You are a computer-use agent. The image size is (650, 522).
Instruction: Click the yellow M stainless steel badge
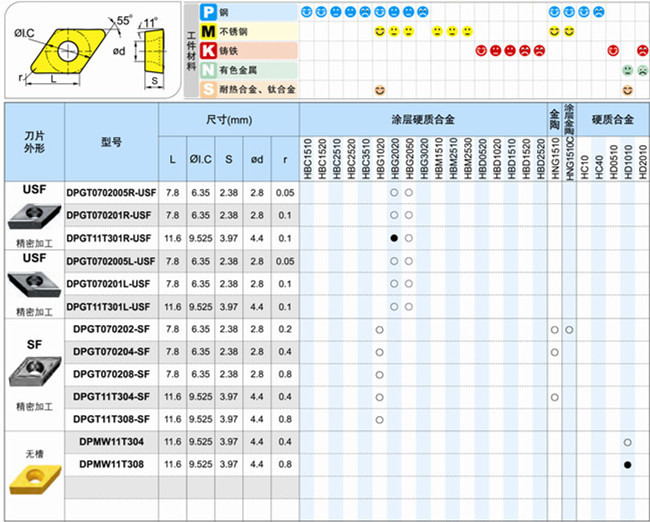(208, 31)
